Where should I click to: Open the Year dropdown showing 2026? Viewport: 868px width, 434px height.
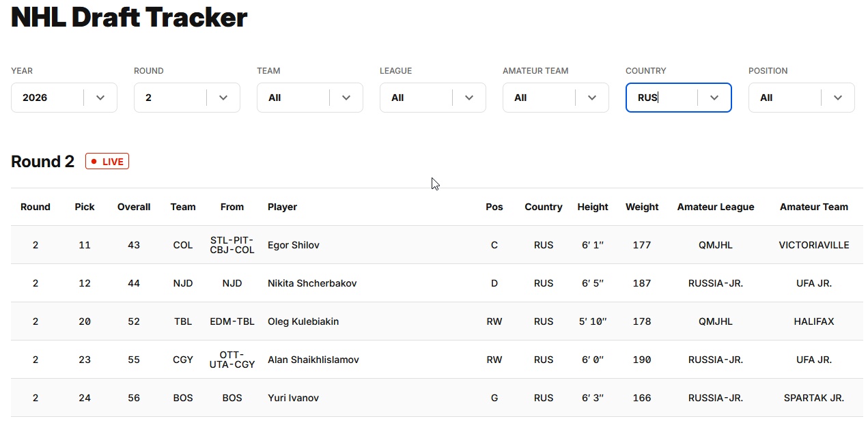click(x=64, y=98)
